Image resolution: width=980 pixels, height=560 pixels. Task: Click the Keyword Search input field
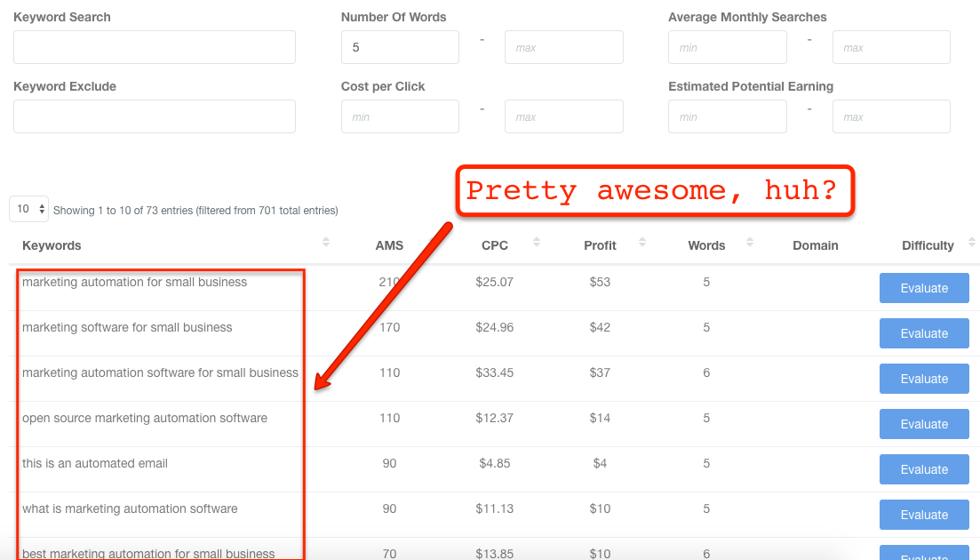tap(155, 47)
